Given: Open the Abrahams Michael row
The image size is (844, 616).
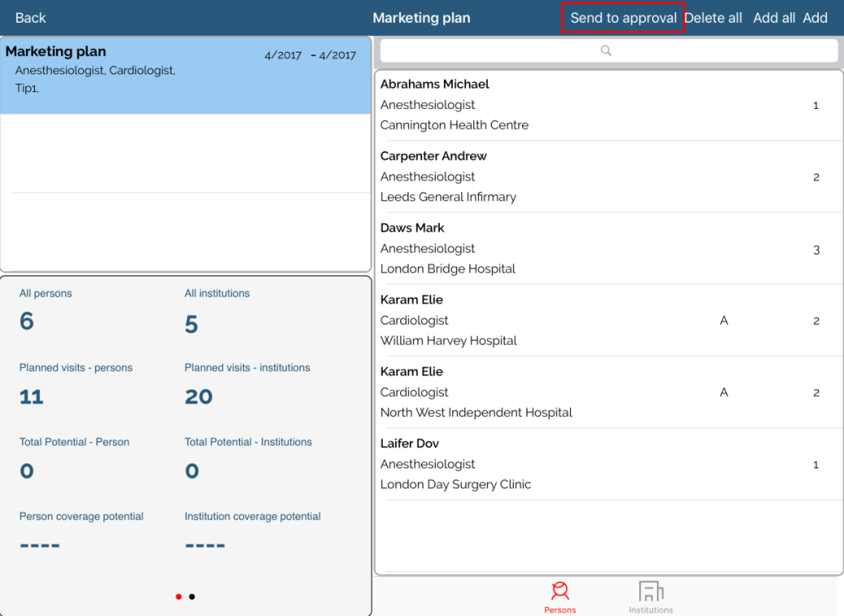Looking at the screenshot, I should 608,105.
